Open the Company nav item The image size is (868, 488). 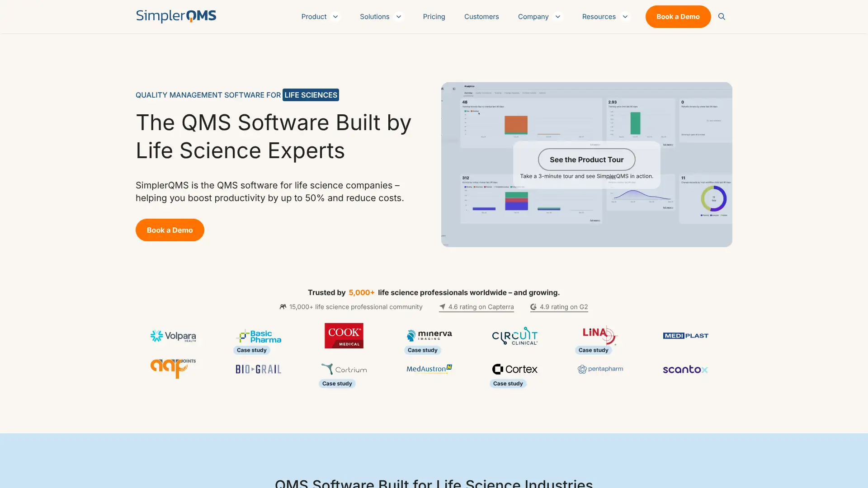click(533, 17)
